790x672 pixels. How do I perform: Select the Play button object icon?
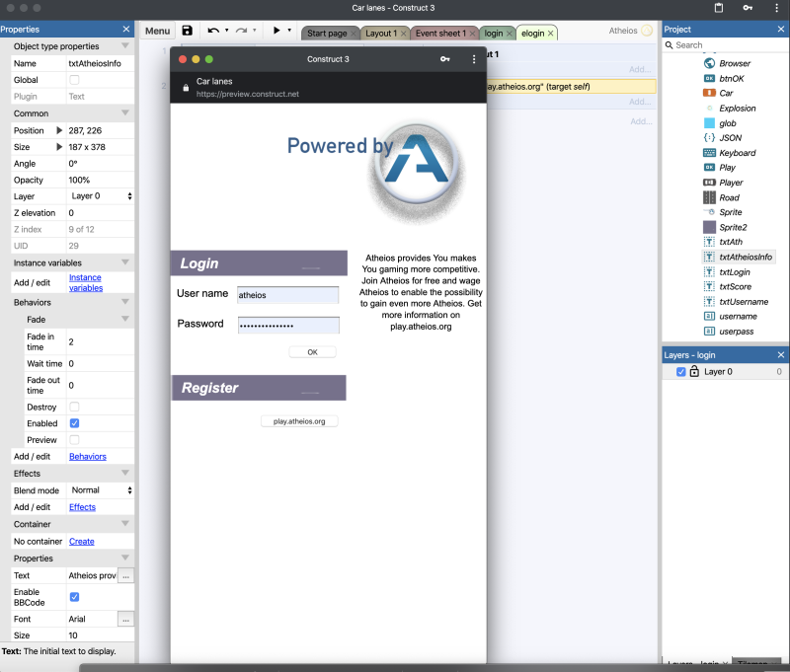(x=709, y=168)
